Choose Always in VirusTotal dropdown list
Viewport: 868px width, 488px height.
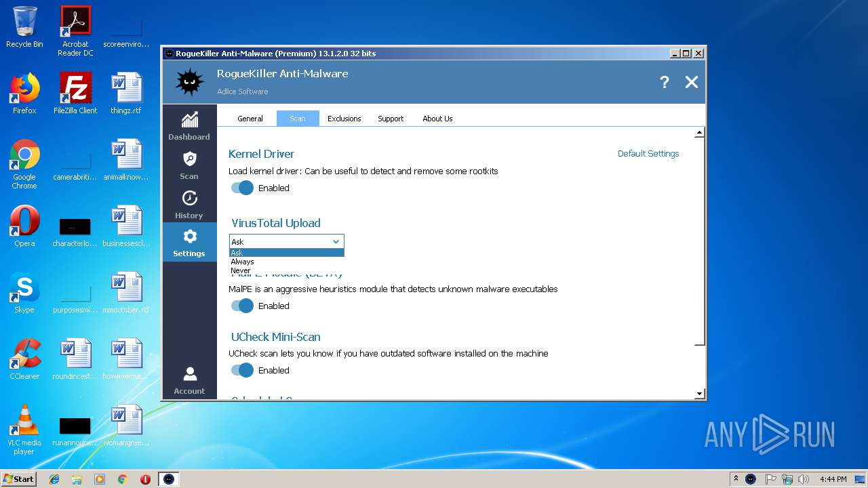tap(286, 262)
